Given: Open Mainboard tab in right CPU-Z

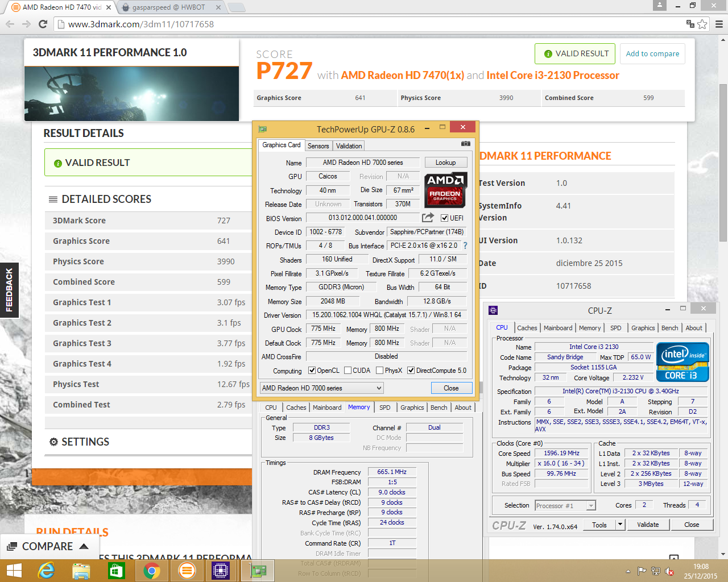Looking at the screenshot, I should (x=558, y=328).
